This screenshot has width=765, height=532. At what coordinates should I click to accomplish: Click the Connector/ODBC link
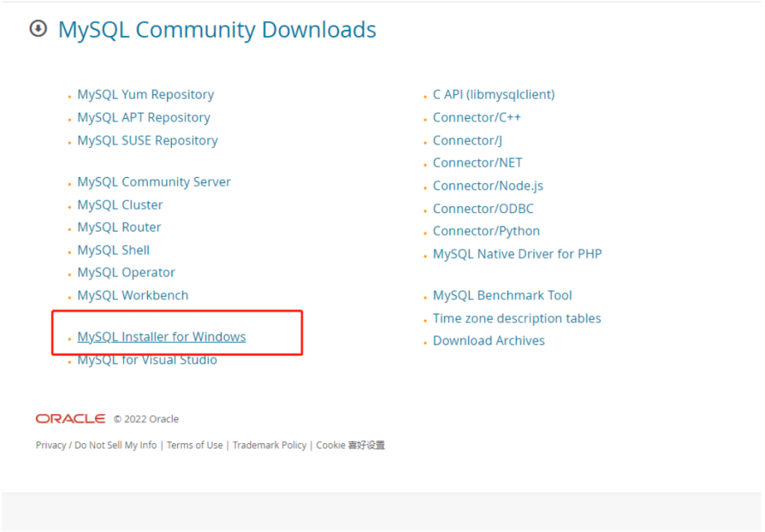(483, 208)
